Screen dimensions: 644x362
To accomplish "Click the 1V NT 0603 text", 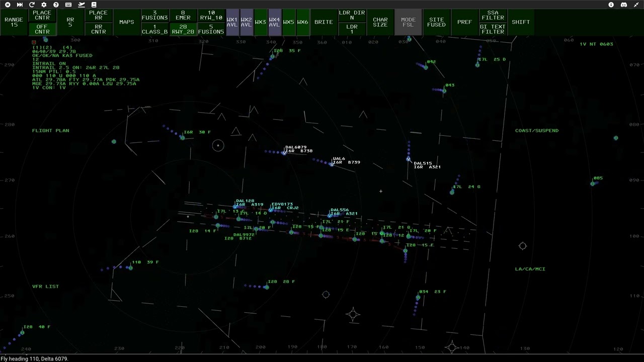I will [x=596, y=44].
